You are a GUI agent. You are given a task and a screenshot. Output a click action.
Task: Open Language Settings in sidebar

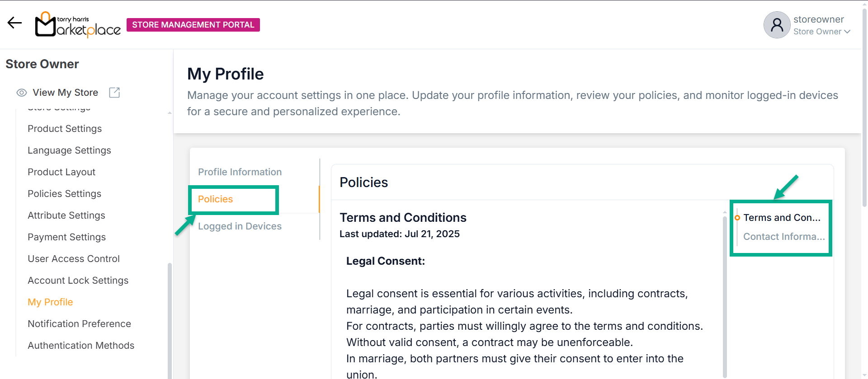[69, 150]
